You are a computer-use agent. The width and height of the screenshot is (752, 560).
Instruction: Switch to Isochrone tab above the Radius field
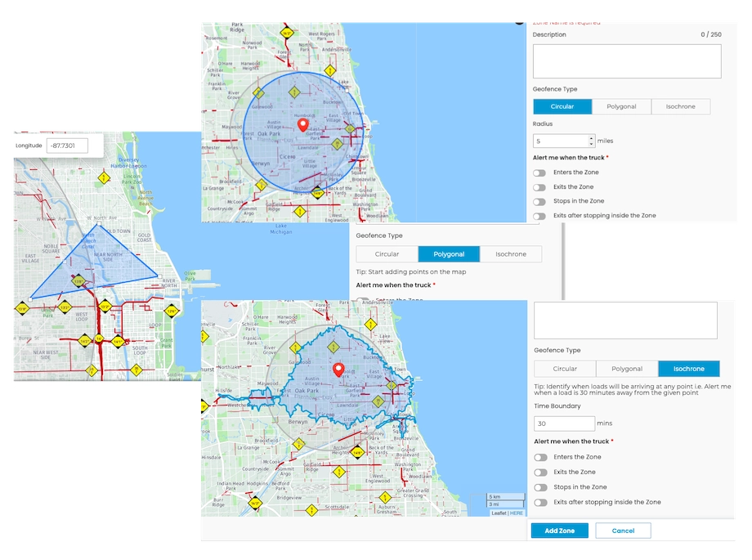(680, 106)
